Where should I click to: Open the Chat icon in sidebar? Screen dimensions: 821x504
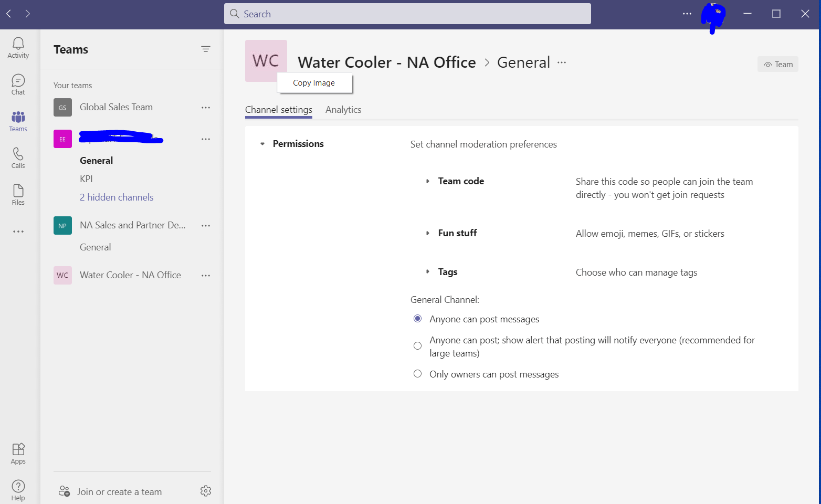(x=18, y=85)
